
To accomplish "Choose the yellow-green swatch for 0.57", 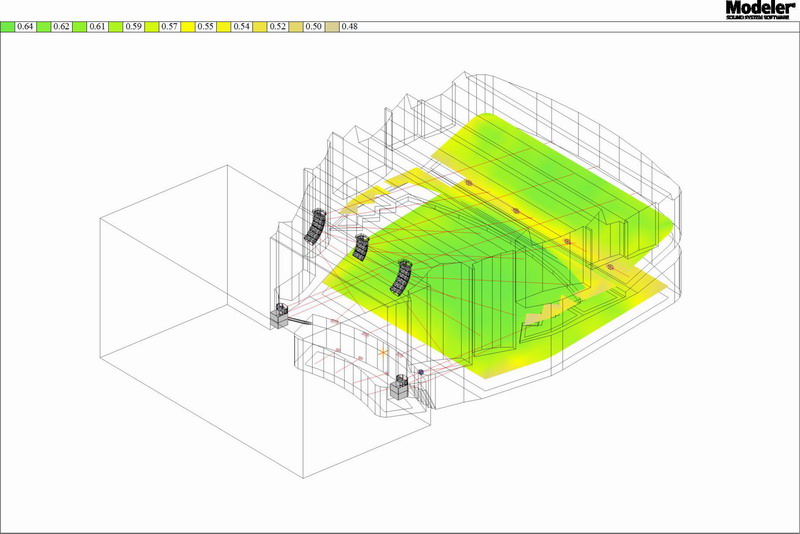I will (150, 26).
